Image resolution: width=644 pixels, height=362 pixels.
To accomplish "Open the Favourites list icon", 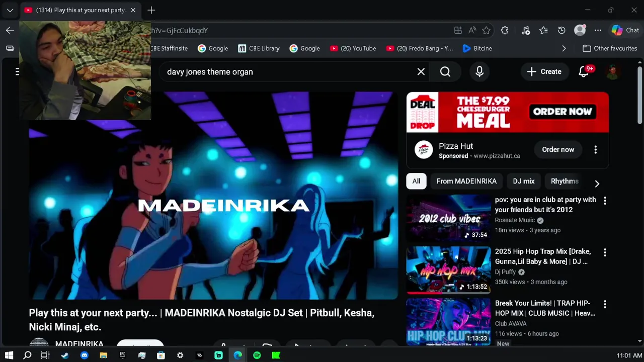I will pos(543,30).
